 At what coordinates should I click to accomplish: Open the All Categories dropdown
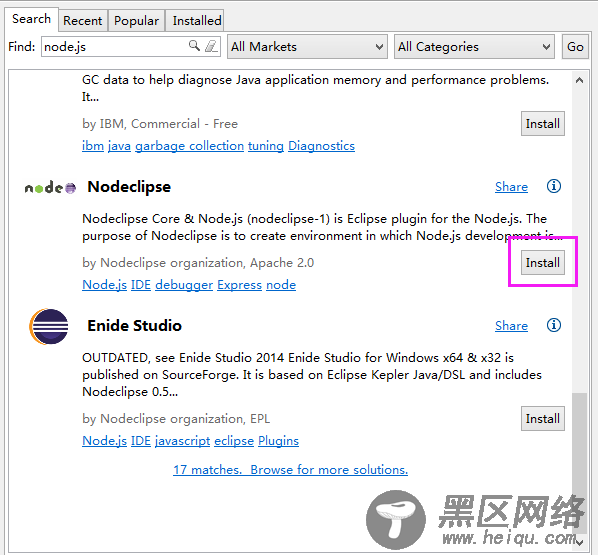click(474, 47)
